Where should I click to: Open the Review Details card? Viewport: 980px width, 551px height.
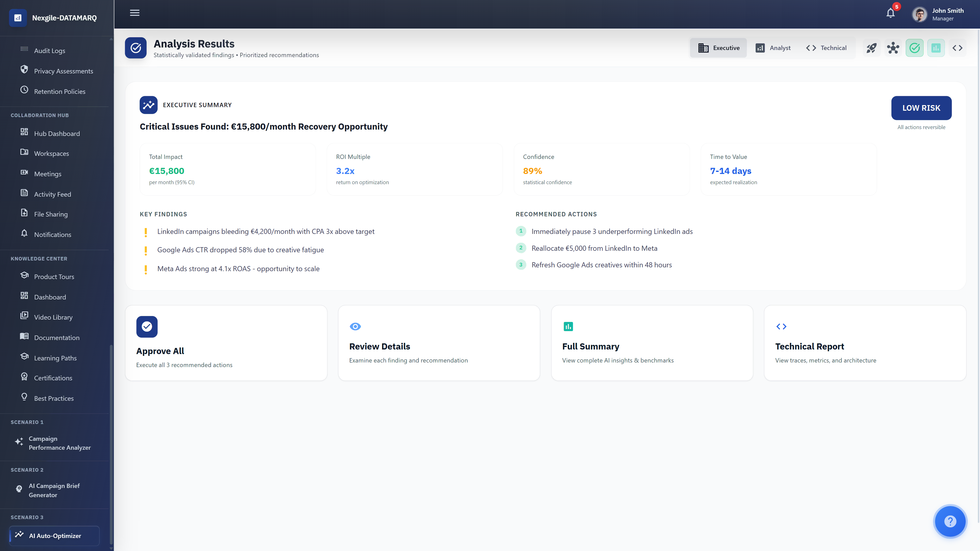point(439,343)
